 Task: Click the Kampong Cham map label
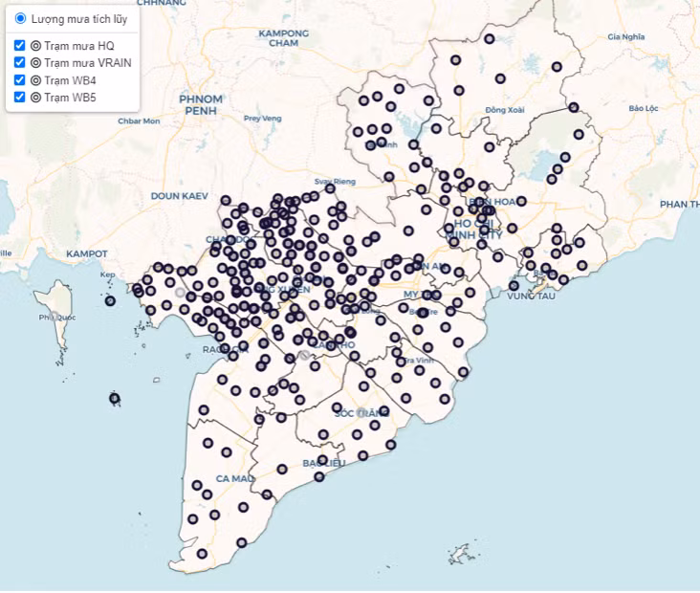tap(284, 37)
